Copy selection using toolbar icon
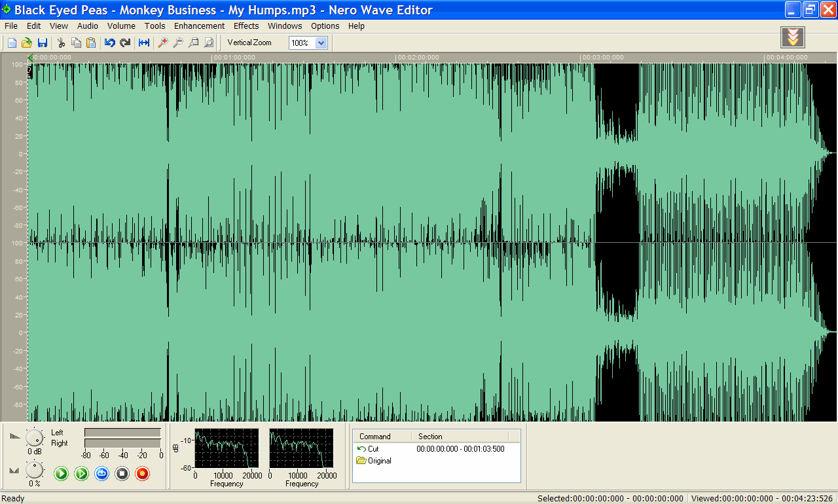The image size is (838, 504). 76,43
